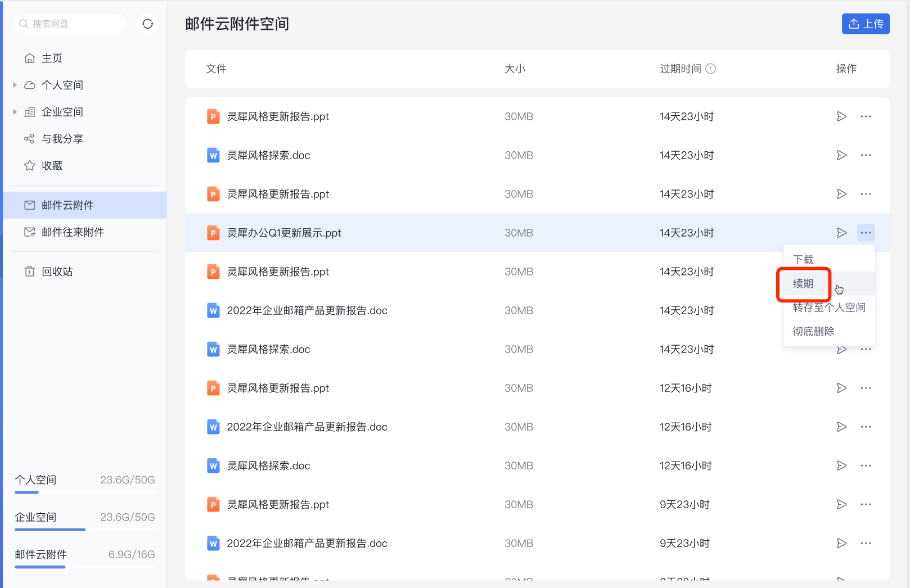Open 与我分享 shared-with-me section

[x=62, y=138]
